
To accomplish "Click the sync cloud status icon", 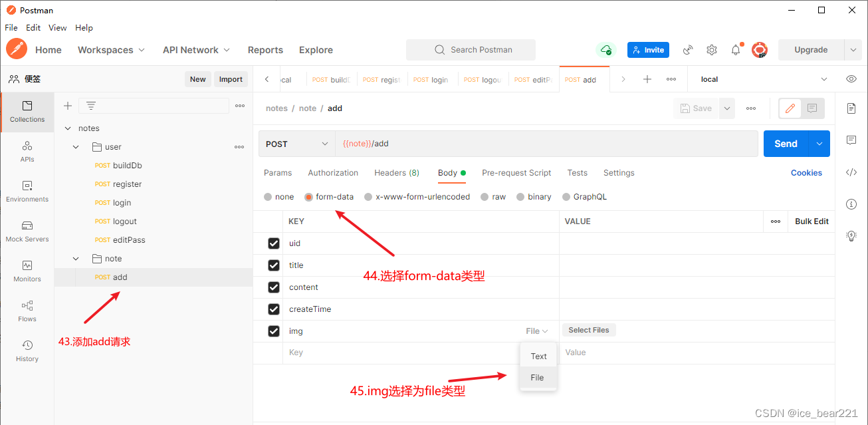I will (606, 50).
